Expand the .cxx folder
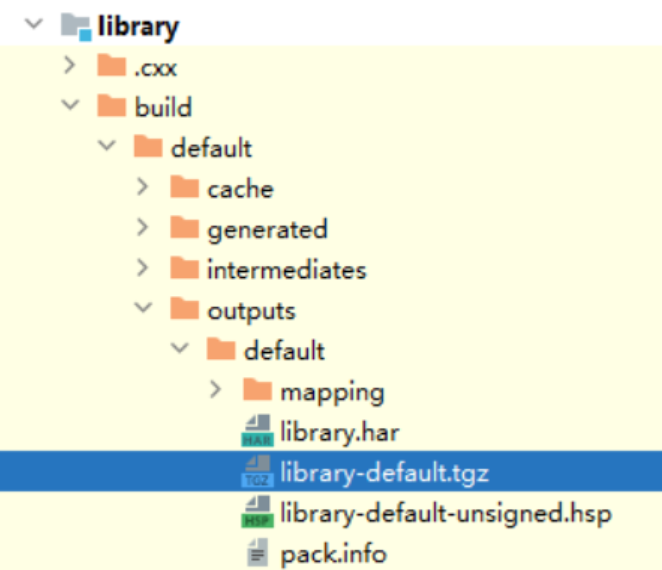Screen dimensions: 662x570 pos(69,66)
